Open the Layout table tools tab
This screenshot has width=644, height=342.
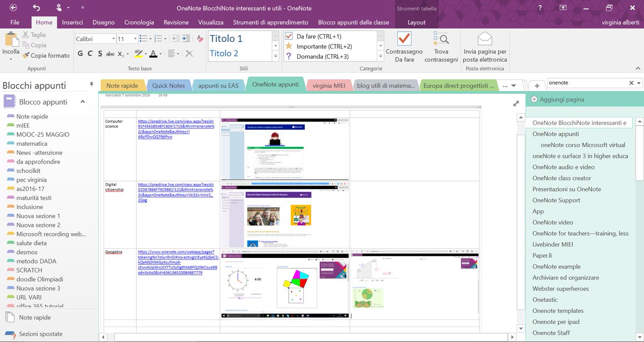click(416, 23)
